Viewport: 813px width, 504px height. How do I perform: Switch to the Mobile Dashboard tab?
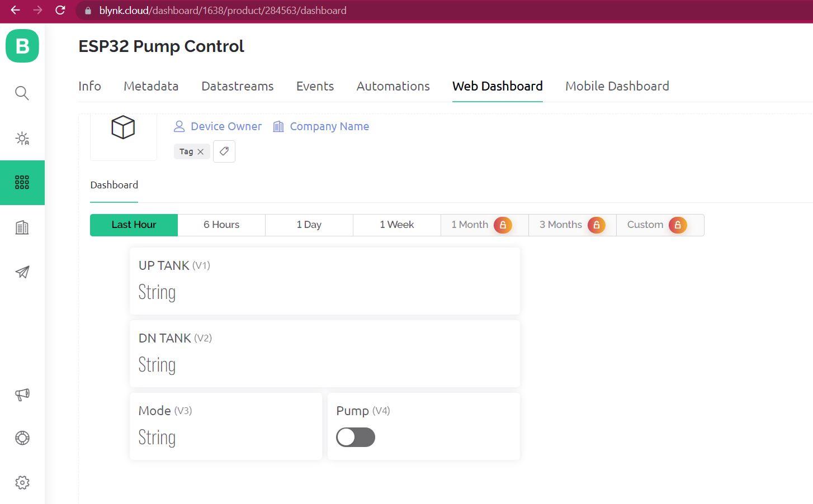tap(617, 86)
